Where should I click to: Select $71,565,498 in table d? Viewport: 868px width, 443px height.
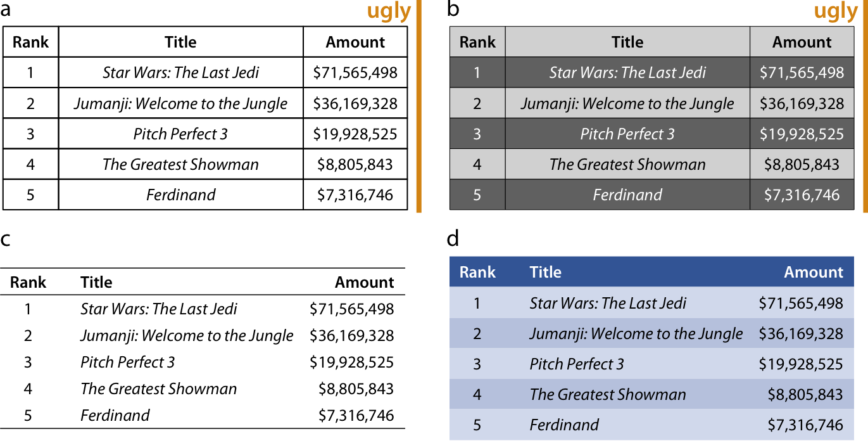click(801, 304)
